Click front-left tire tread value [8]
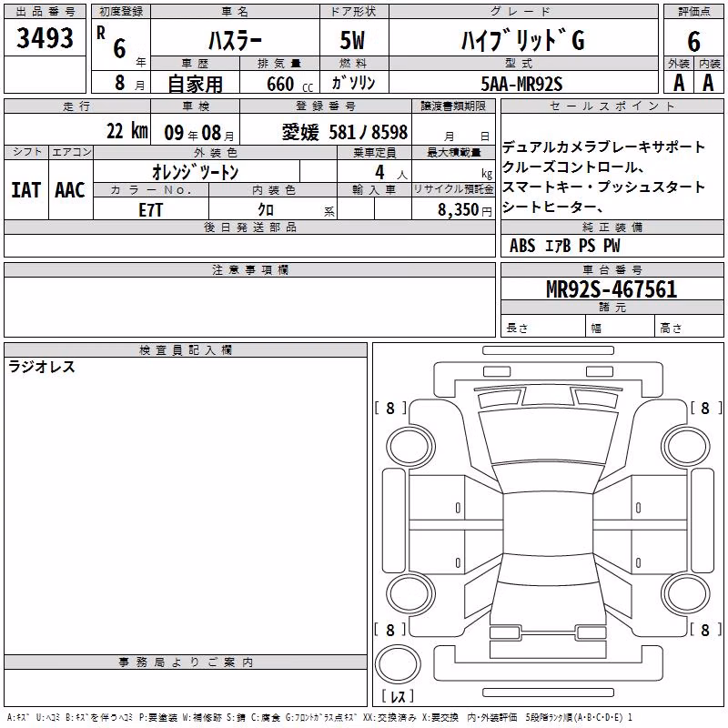Image resolution: width=728 pixels, height=728 pixels. pyautogui.click(x=390, y=408)
